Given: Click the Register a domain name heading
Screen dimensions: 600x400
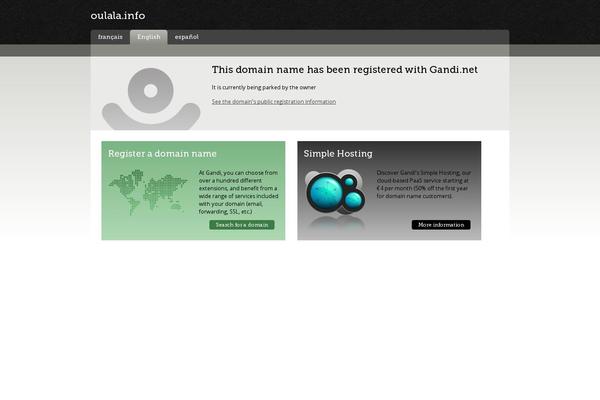Looking at the screenshot, I should pos(162,153).
